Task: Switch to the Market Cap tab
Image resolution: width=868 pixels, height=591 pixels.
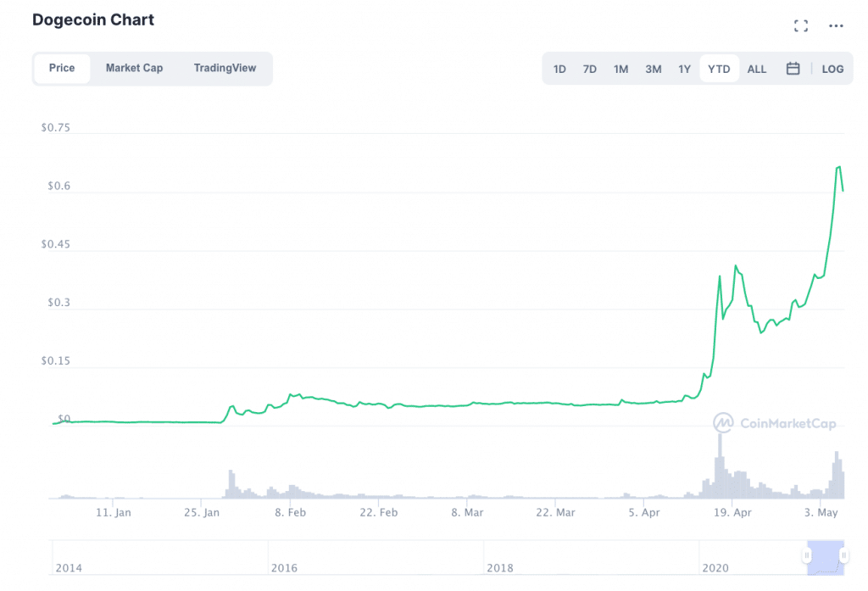Action: 134,68
